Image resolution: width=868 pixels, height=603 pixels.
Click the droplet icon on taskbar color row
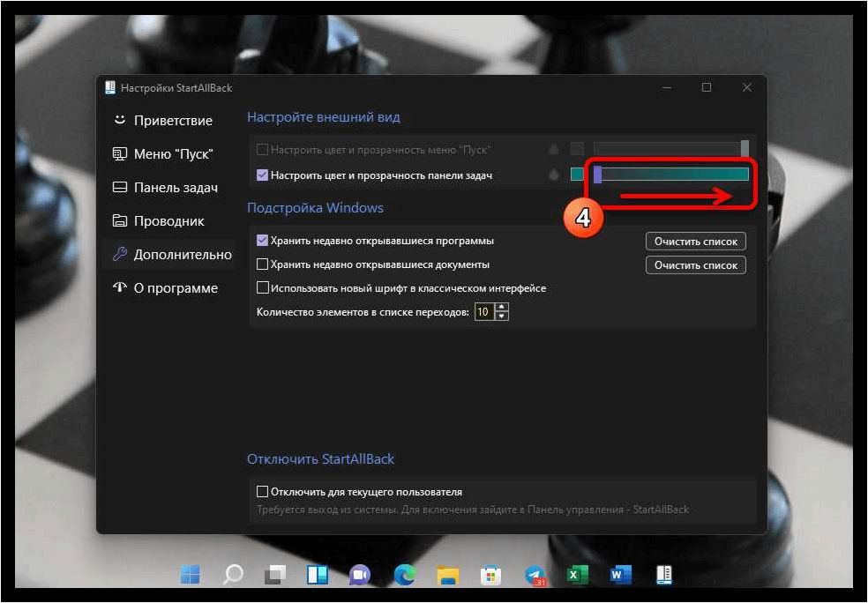(x=554, y=175)
